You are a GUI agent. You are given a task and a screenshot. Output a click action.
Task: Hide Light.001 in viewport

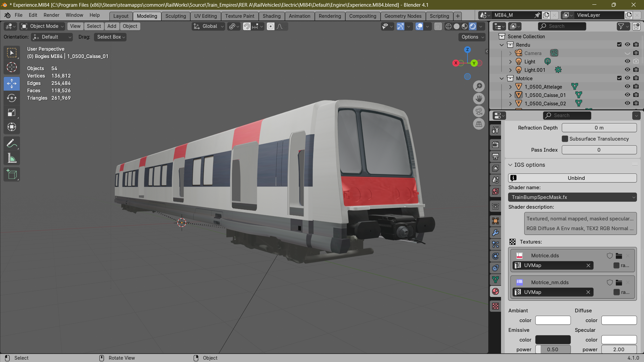[627, 70]
